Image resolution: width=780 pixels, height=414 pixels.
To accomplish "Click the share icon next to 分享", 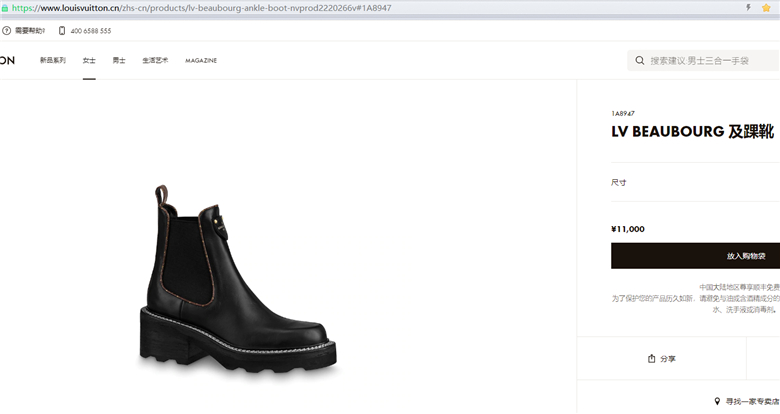I will tap(652, 358).
